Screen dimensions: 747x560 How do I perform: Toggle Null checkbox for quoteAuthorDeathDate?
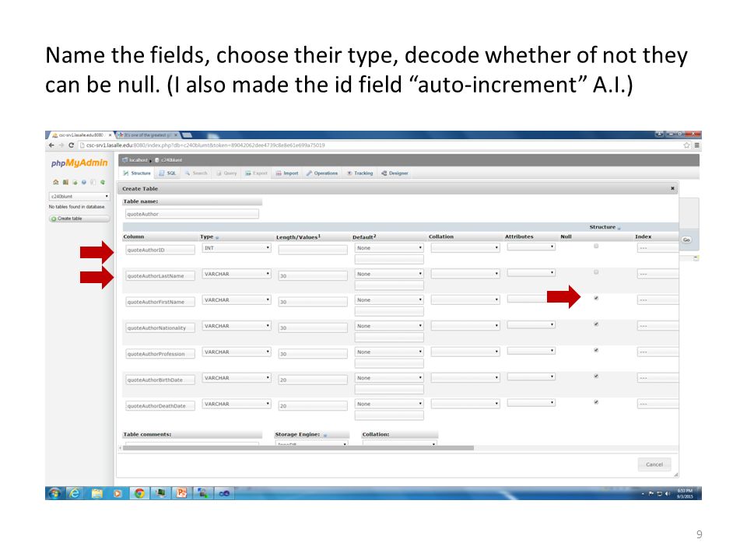coord(596,402)
